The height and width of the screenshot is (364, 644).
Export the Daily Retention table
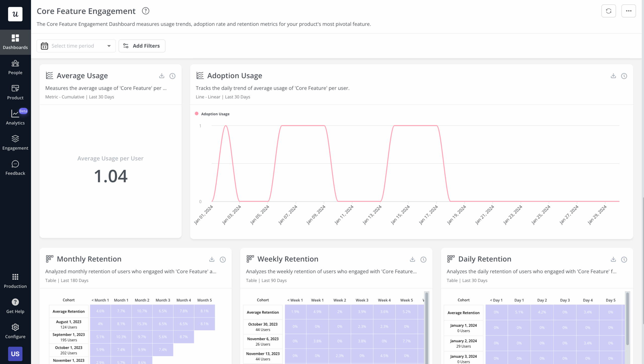point(613,259)
